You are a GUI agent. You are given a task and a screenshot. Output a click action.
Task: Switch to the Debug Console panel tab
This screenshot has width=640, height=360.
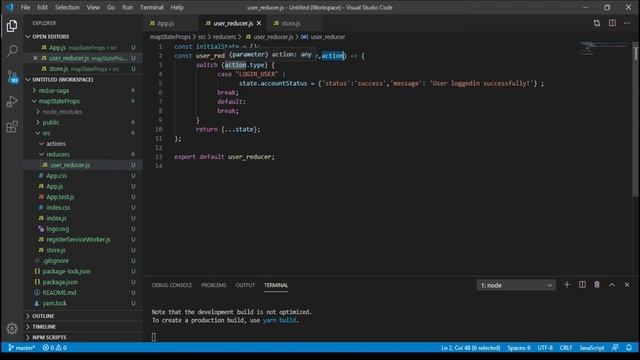(172, 285)
